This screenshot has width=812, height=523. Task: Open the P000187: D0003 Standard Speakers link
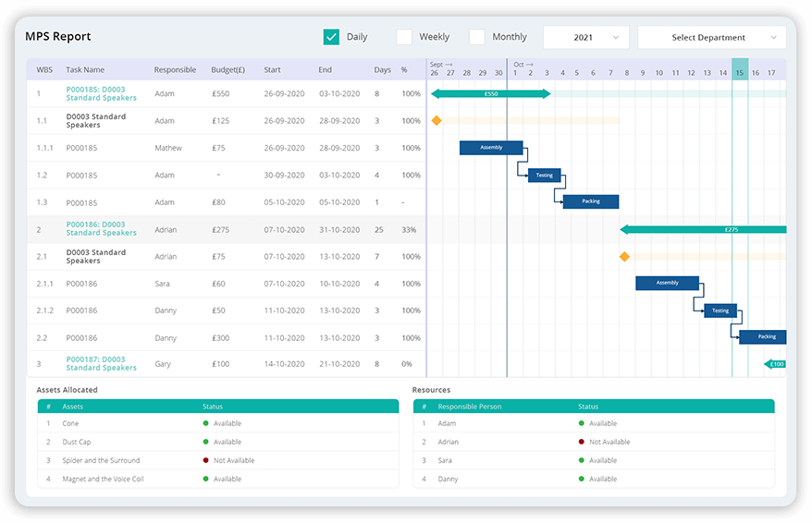pyautogui.click(x=101, y=363)
